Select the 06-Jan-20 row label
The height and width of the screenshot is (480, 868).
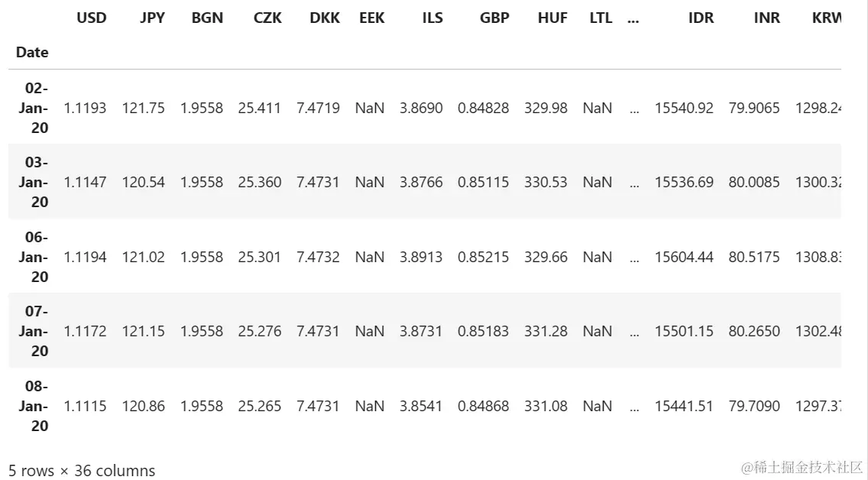point(33,257)
